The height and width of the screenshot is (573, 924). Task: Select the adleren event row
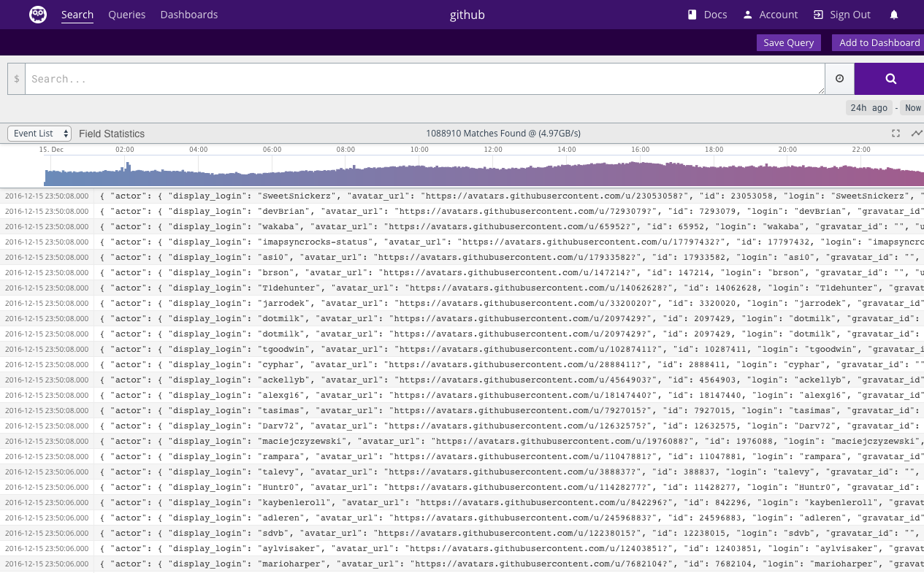pyautogui.click(x=462, y=518)
